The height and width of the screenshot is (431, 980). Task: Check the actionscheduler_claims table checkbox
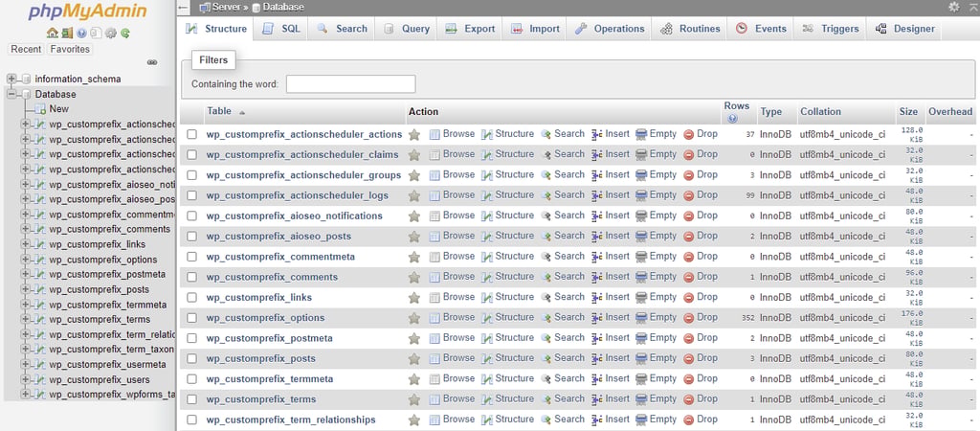(192, 154)
